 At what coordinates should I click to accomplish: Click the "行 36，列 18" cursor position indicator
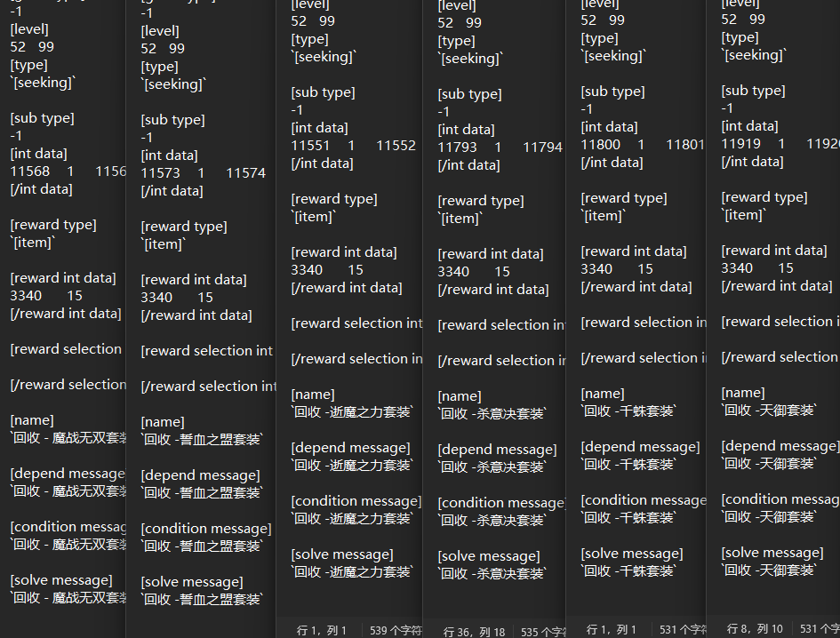[474, 632]
